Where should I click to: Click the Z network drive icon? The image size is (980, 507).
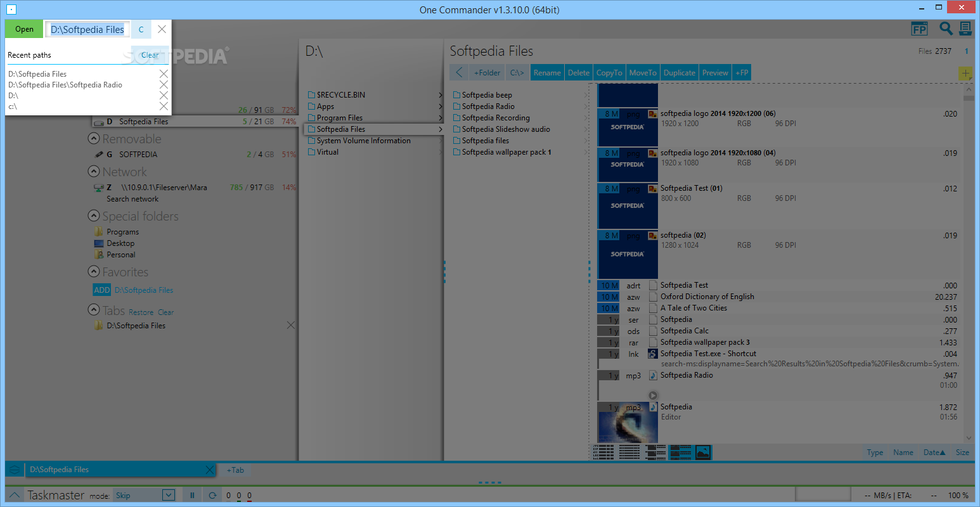click(x=98, y=188)
